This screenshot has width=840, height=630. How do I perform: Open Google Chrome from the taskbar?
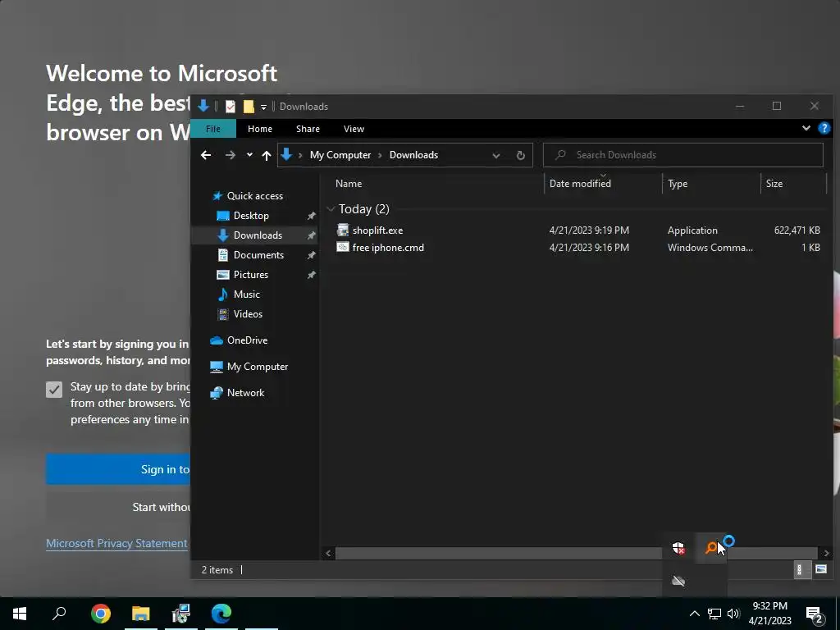point(100,614)
